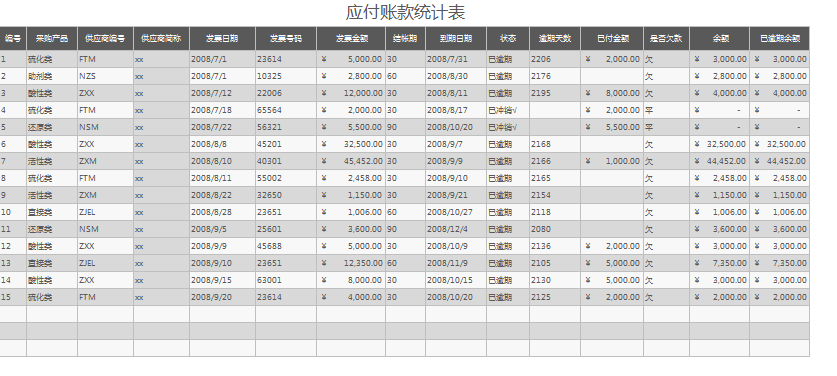Screen dimensions: 837x376
Task: Select invoice number cell 32650
Action: tap(286, 195)
